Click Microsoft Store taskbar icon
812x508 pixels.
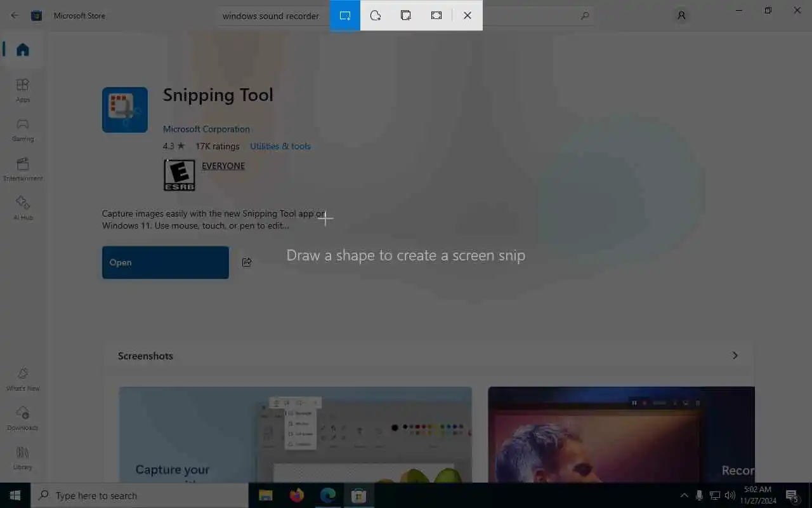(358, 495)
